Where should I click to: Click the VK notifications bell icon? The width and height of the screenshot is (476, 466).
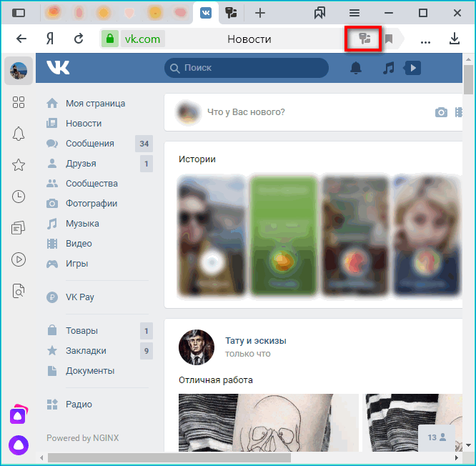[x=355, y=68]
